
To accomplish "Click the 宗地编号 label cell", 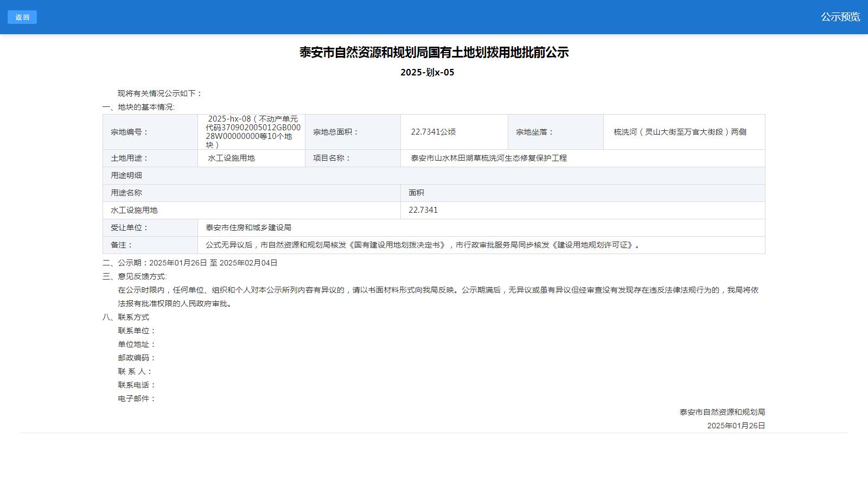I will click(150, 132).
